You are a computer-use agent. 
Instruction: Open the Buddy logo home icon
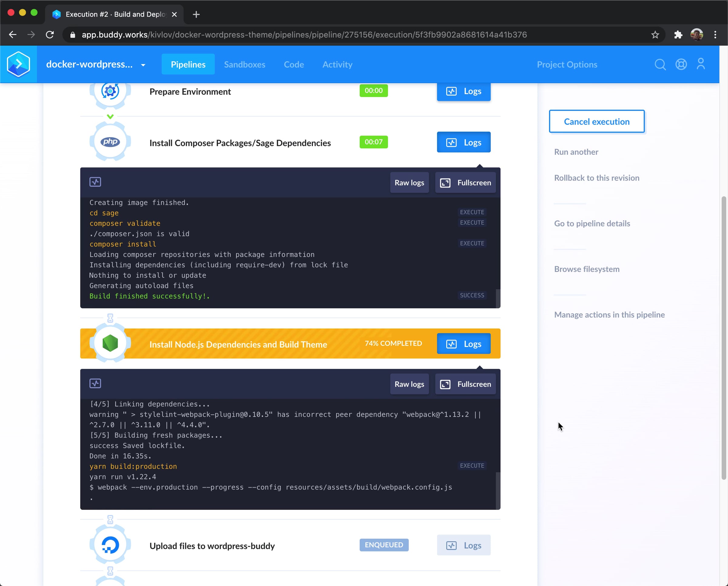tap(19, 64)
